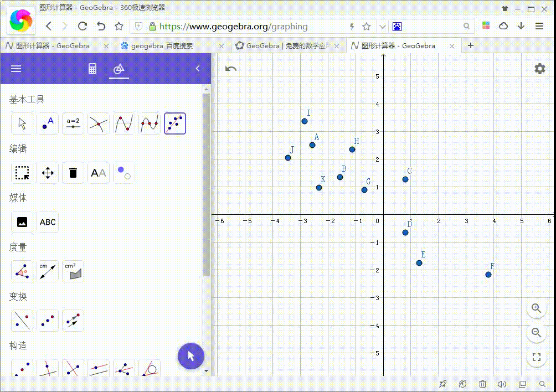Select the Move Graphics View tool

(48, 173)
